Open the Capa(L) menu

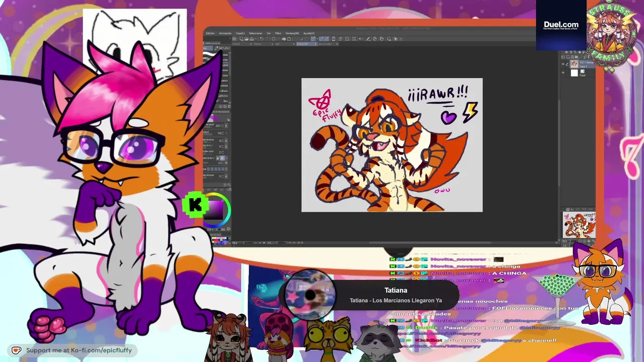pos(240,33)
